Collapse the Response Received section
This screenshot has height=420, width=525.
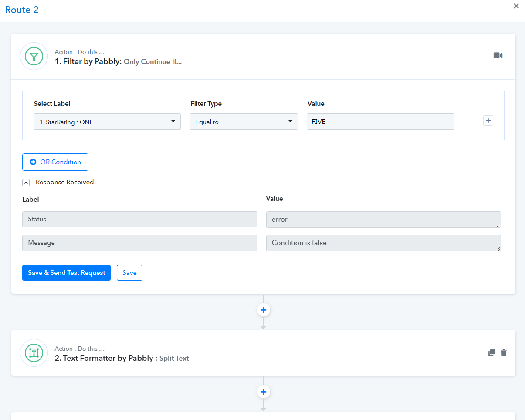26,183
